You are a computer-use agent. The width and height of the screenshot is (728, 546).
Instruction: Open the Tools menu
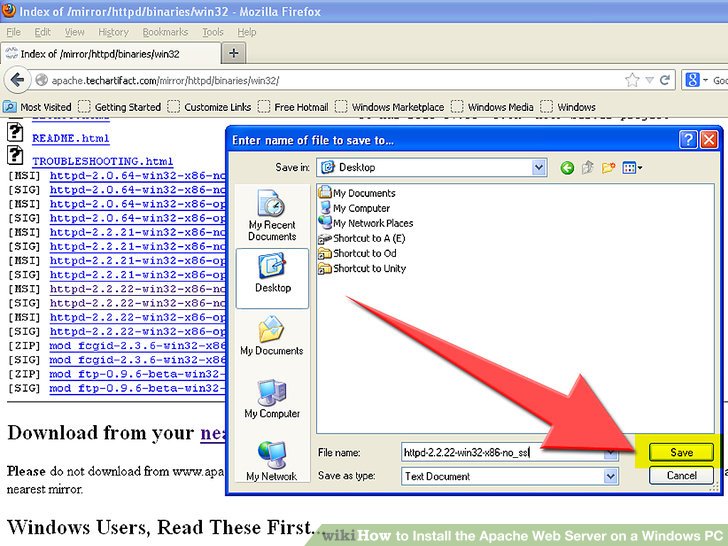pos(213,32)
